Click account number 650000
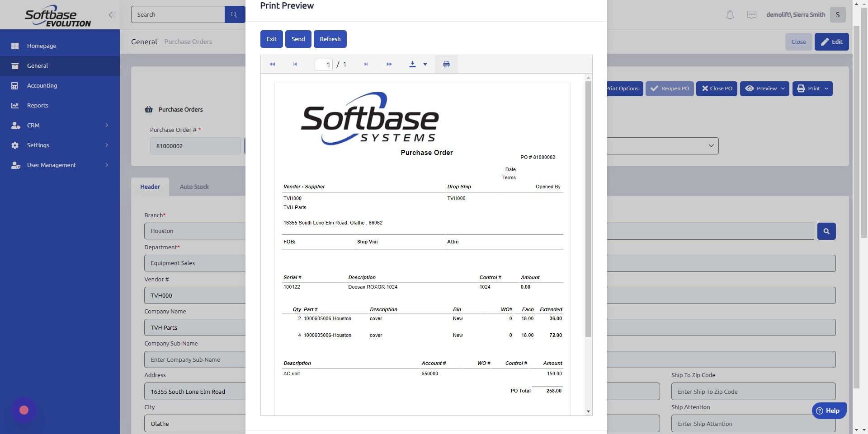The image size is (868, 434). (x=429, y=374)
